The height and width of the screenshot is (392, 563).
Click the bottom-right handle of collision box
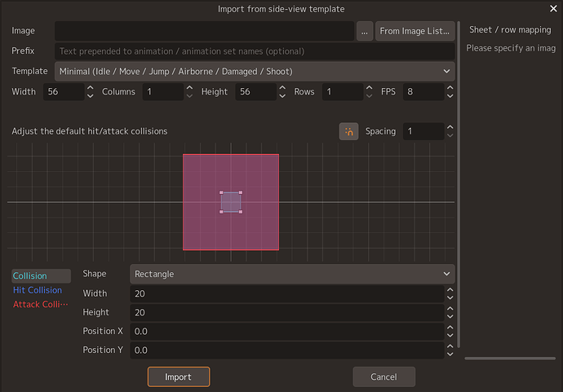coord(241,212)
